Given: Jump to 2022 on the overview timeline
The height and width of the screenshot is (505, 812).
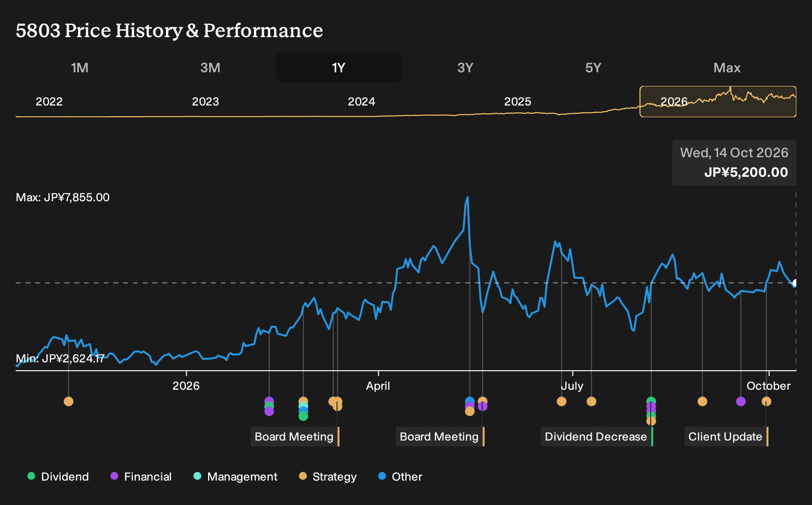Looking at the screenshot, I should (x=49, y=102).
